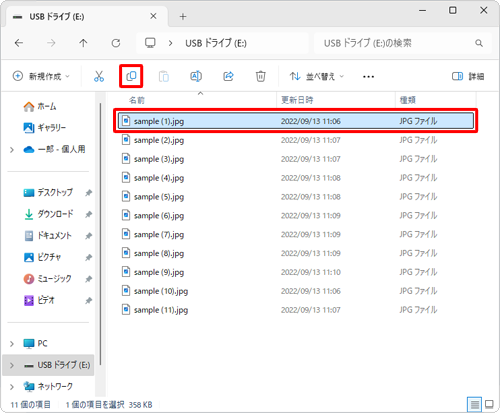
Task: Open ドキュメント in quick access
Action: click(48, 236)
